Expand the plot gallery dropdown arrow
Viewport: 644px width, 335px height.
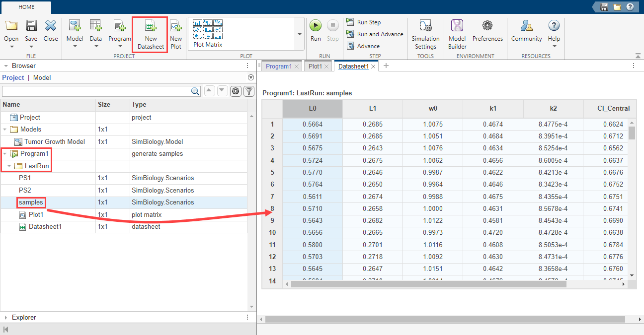click(300, 34)
